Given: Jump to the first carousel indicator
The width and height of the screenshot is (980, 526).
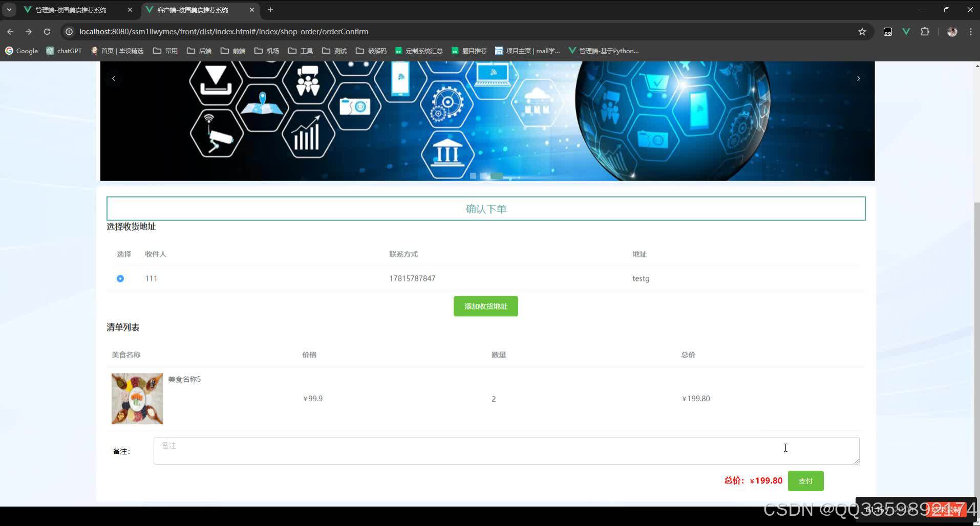Looking at the screenshot, I should pos(473,176).
